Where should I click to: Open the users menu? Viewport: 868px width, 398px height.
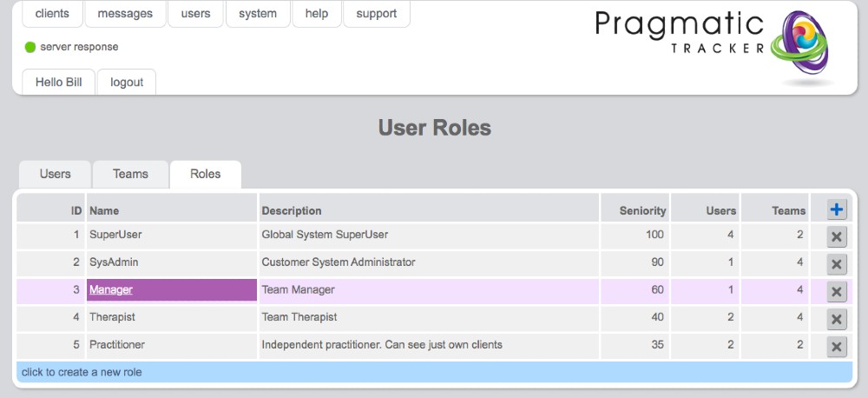(x=195, y=14)
